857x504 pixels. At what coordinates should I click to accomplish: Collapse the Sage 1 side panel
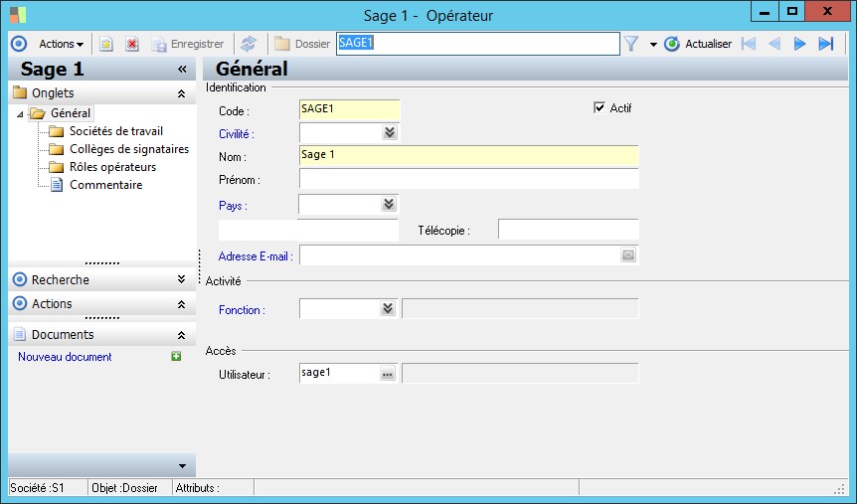click(182, 70)
